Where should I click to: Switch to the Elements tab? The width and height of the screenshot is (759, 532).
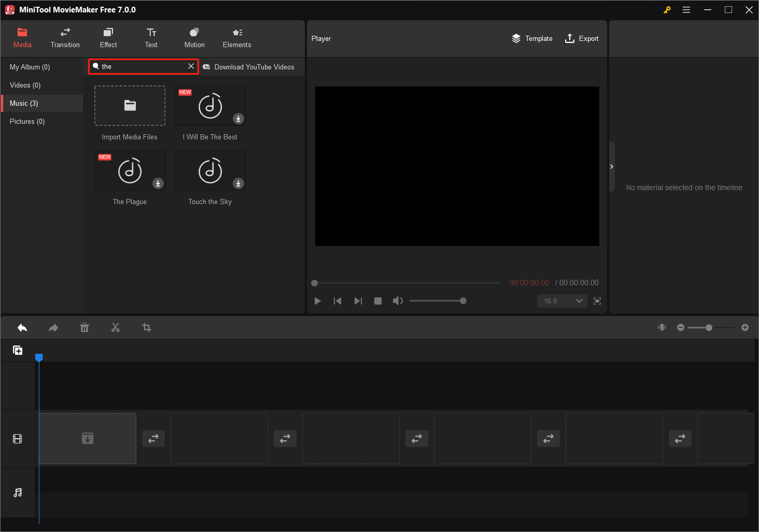[237, 38]
